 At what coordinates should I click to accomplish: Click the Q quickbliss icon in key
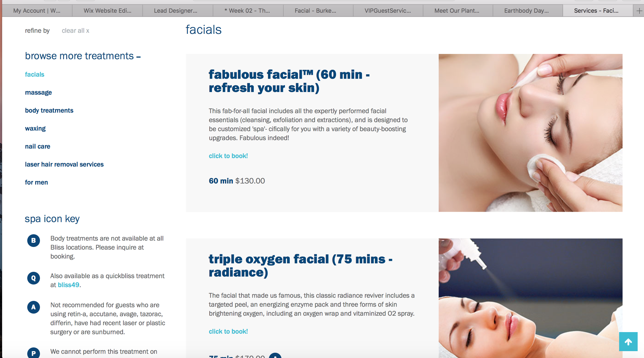[34, 278]
